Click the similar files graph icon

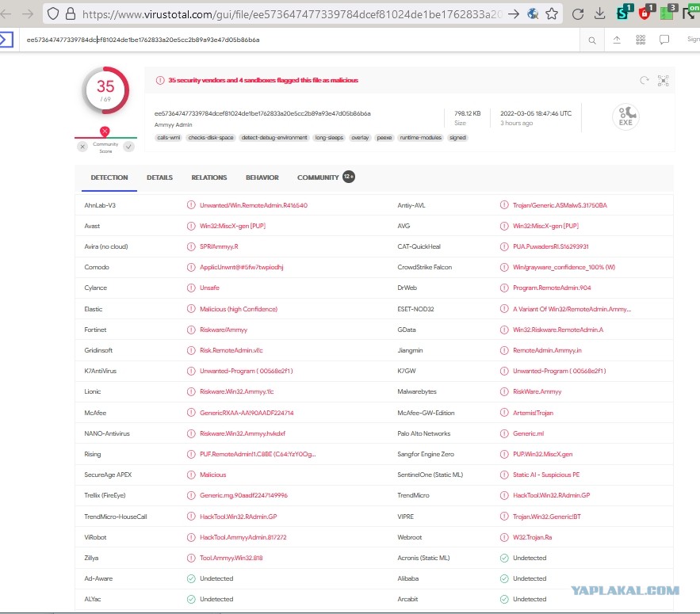point(663,80)
